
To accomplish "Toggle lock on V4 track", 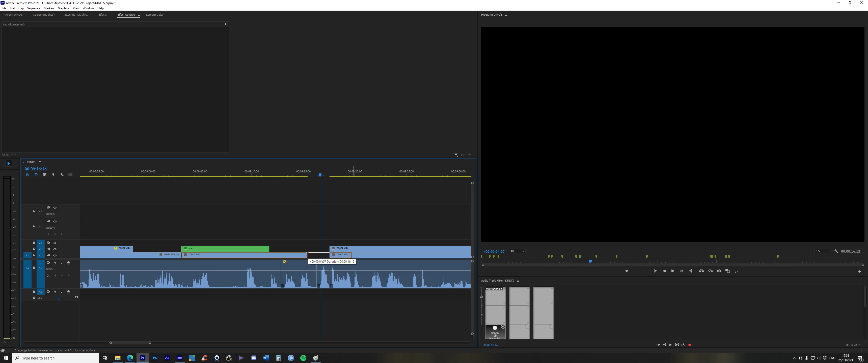I will coord(34,226).
